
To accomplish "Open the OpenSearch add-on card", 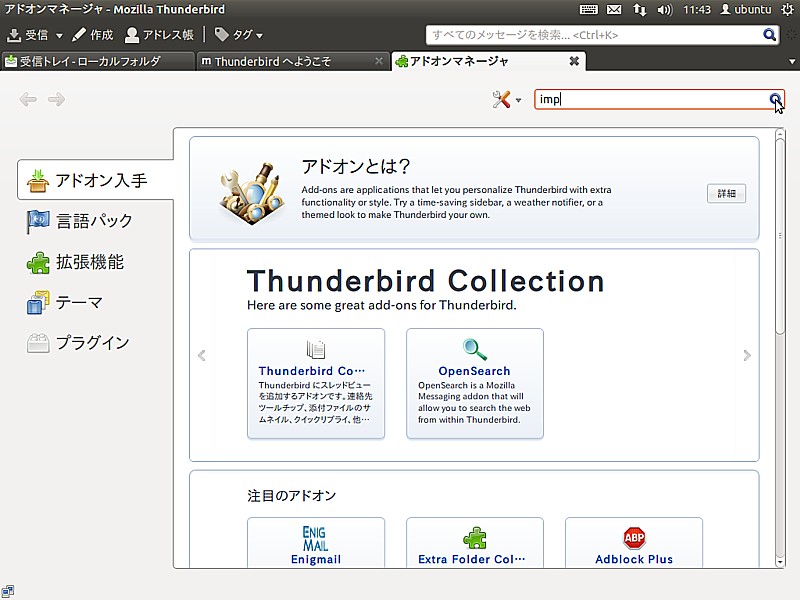I will [474, 383].
